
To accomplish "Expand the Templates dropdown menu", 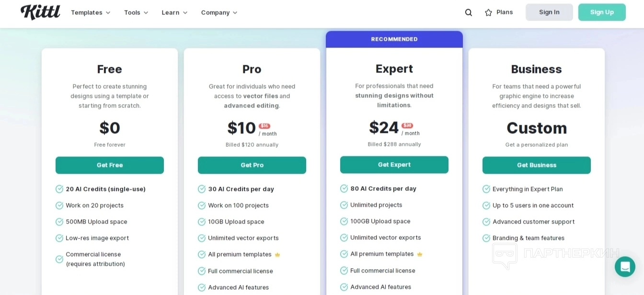I will point(91,12).
